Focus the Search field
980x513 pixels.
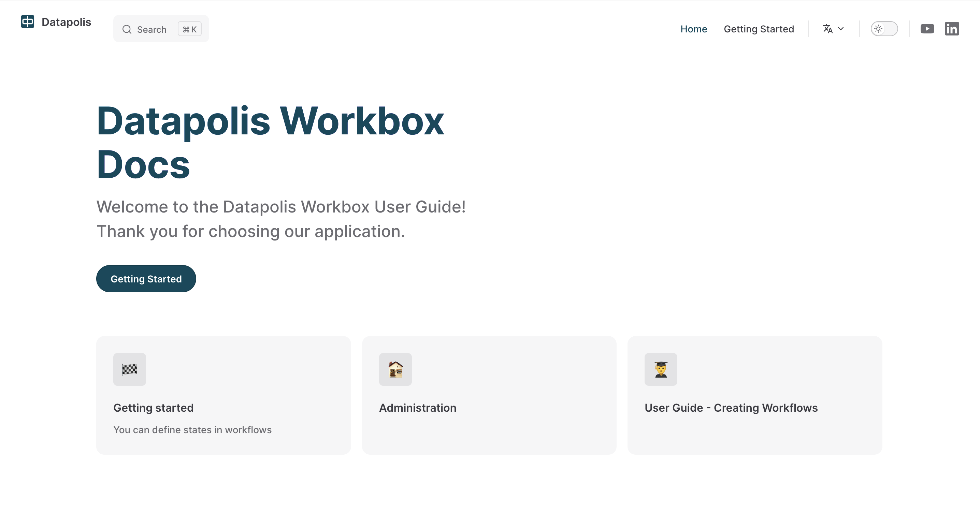152,29
